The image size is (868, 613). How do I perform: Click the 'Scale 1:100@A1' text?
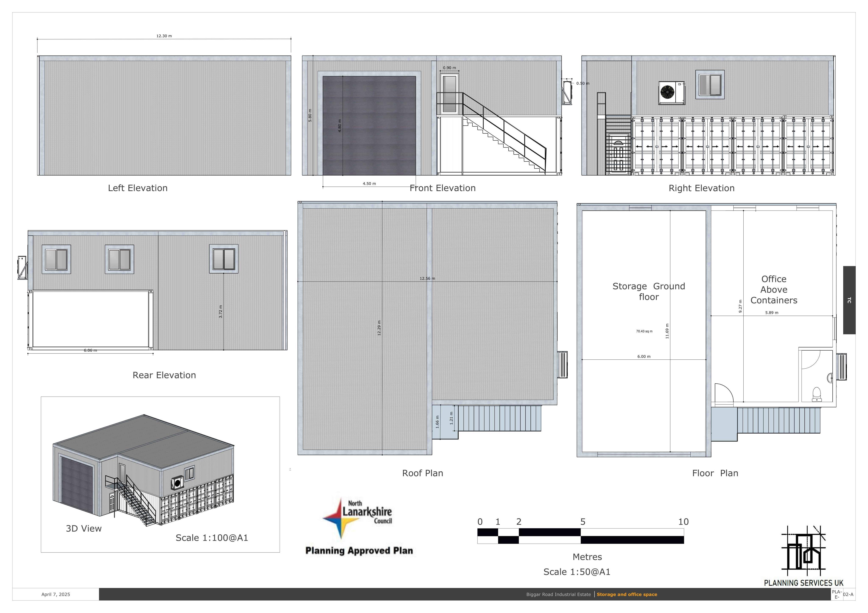(x=212, y=537)
